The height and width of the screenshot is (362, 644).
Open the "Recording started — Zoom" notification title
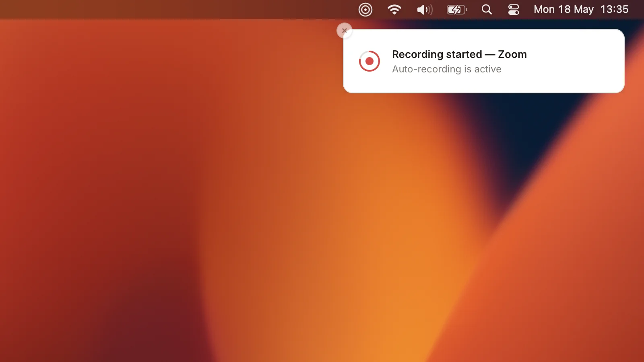tap(459, 54)
